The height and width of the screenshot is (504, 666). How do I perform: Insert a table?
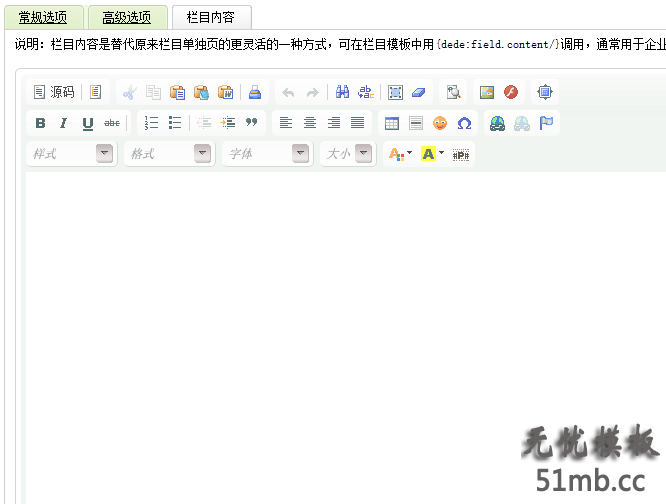(x=392, y=123)
